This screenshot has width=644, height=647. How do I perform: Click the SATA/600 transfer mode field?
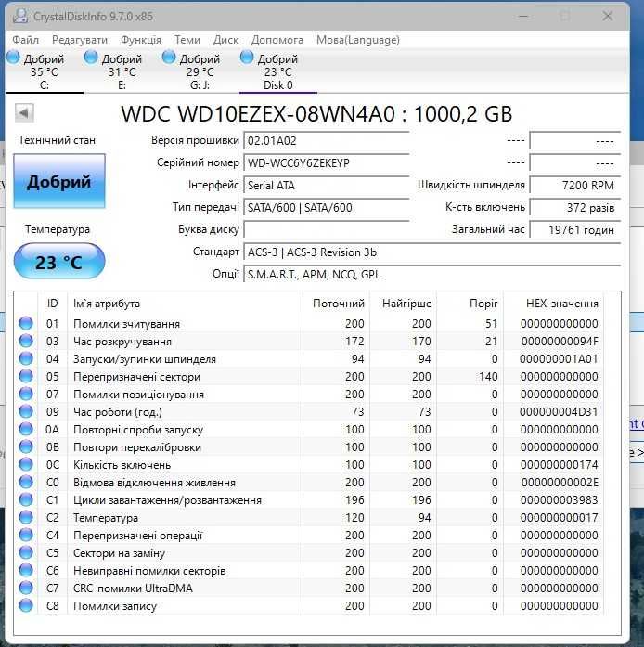(327, 208)
